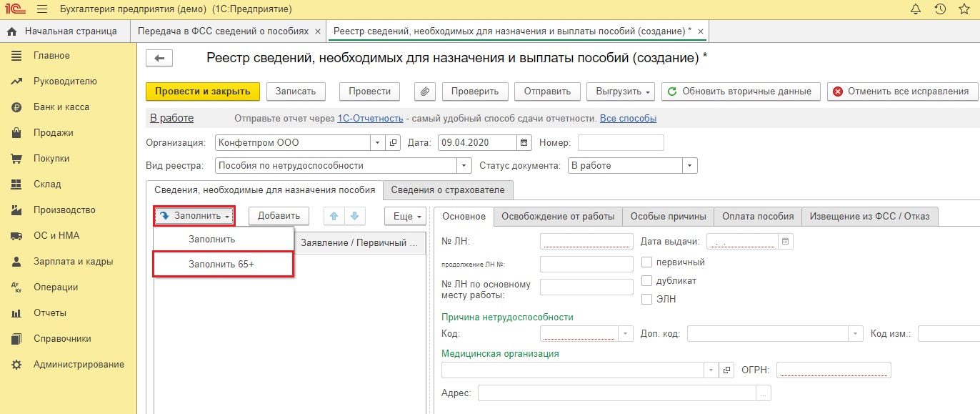Viewport: 980px width, 414px height.
Task: Switch to Особые причины tab
Action: [669, 216]
